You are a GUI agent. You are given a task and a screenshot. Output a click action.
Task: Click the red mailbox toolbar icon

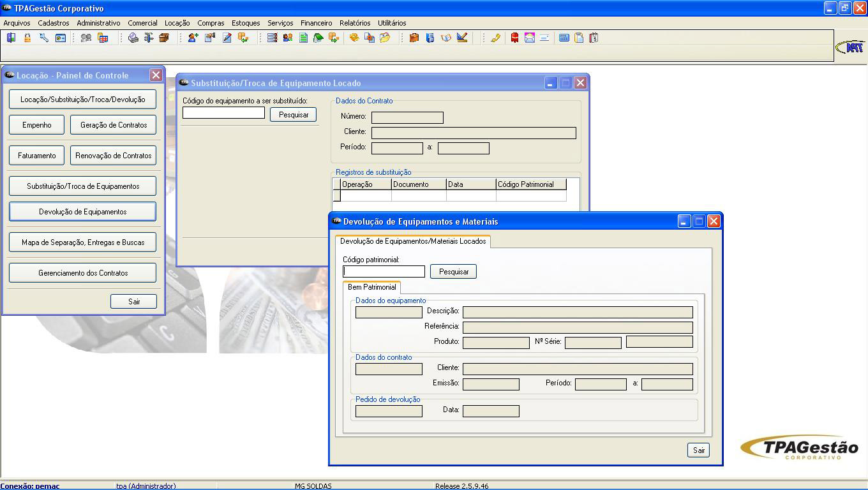click(x=514, y=38)
